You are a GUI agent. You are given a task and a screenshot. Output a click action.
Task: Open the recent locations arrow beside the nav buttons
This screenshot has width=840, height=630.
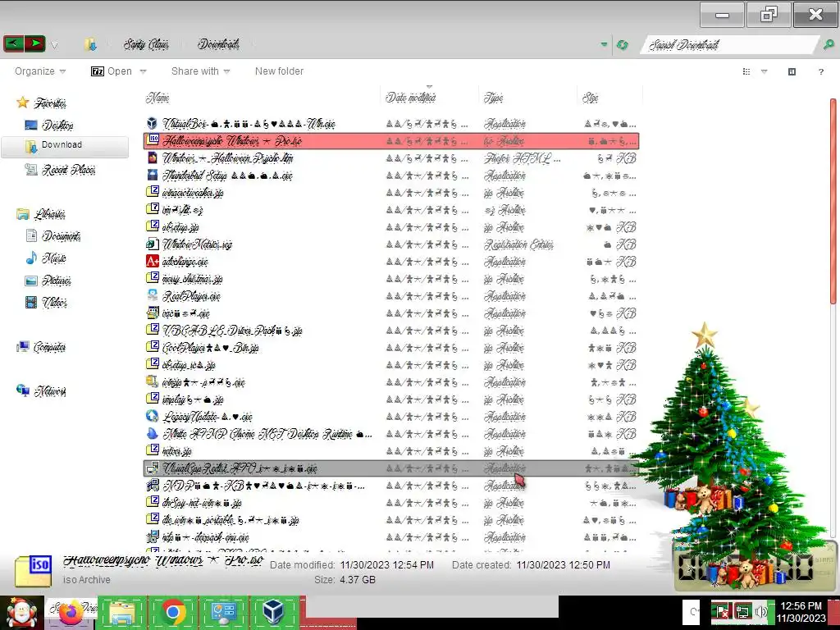[54, 45]
